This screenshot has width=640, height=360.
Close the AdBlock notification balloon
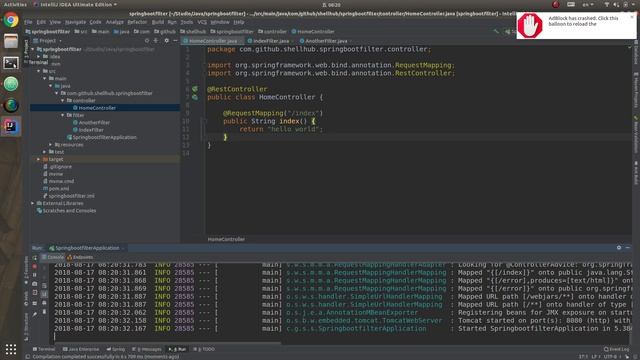point(632,17)
